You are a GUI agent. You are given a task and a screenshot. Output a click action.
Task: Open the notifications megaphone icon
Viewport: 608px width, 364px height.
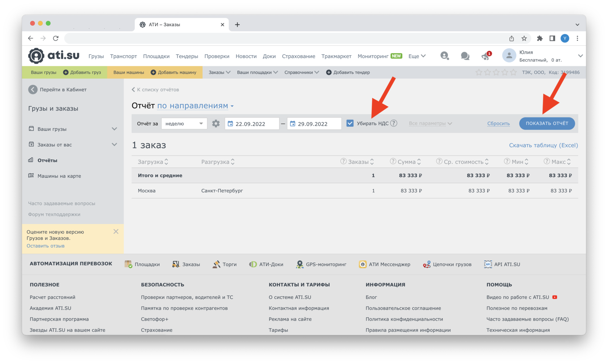tap(486, 56)
